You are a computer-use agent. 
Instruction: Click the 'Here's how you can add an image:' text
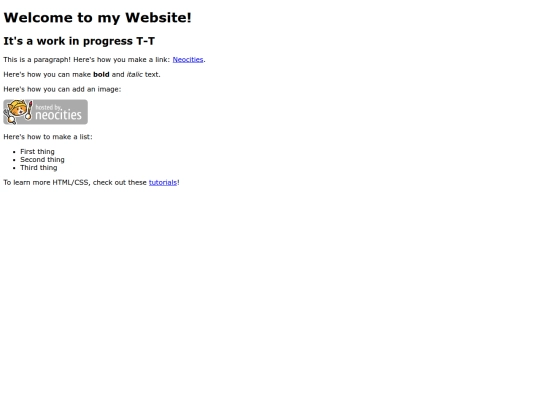(x=62, y=89)
